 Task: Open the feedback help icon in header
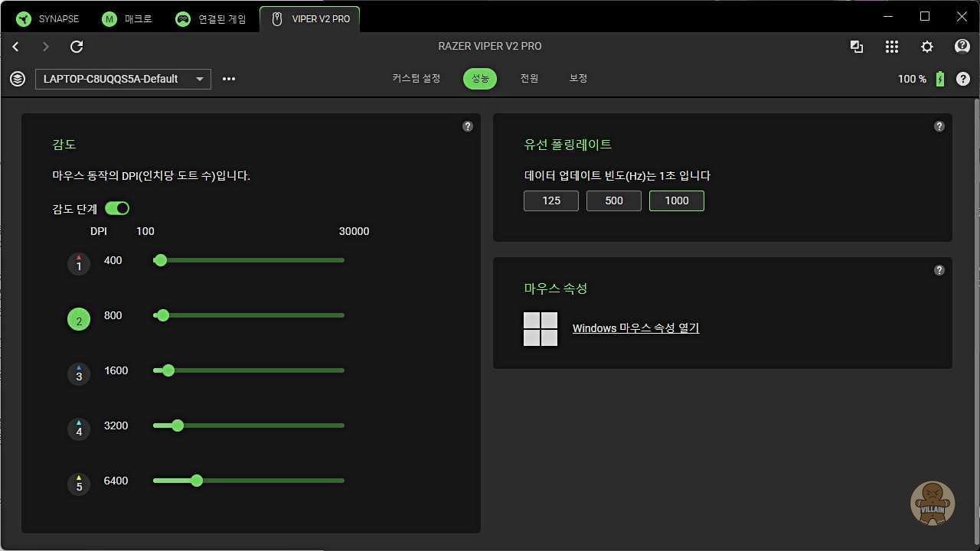click(x=962, y=47)
